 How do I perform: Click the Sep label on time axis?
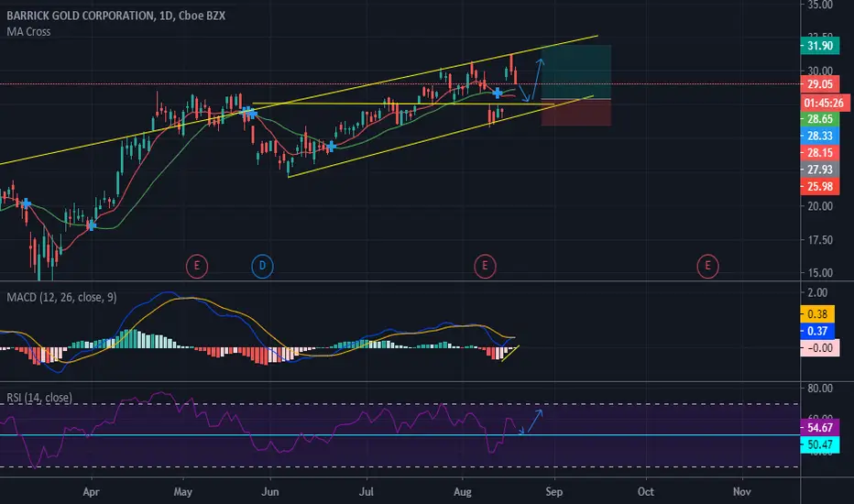(553, 491)
